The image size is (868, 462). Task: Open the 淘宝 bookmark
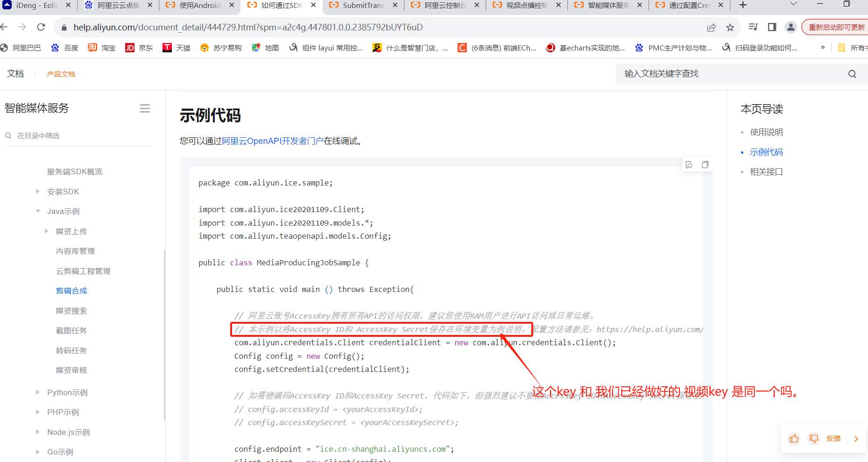coord(102,48)
